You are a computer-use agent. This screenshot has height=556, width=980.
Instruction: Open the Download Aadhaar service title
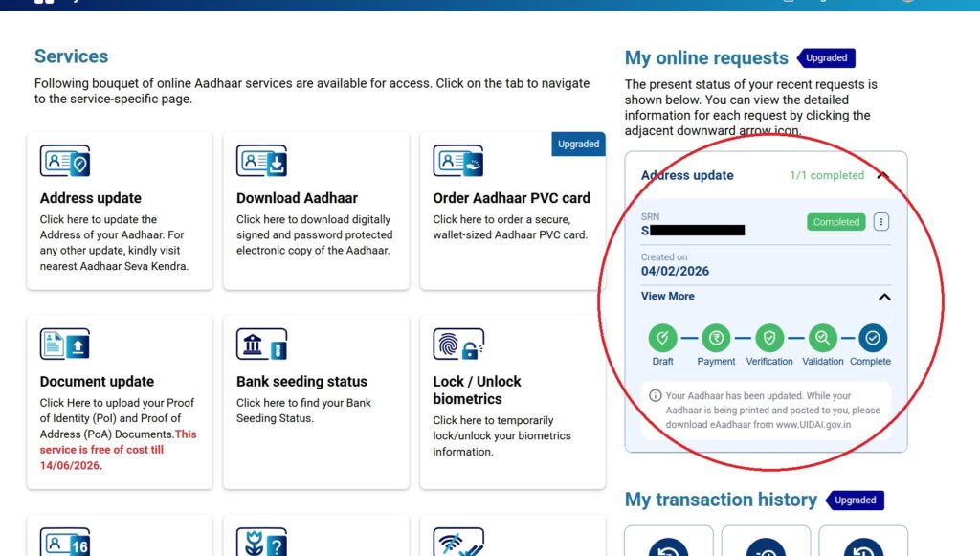[x=297, y=198]
